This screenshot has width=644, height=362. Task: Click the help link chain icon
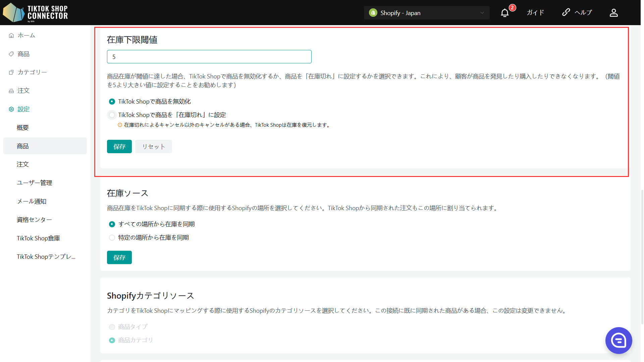coord(566,12)
